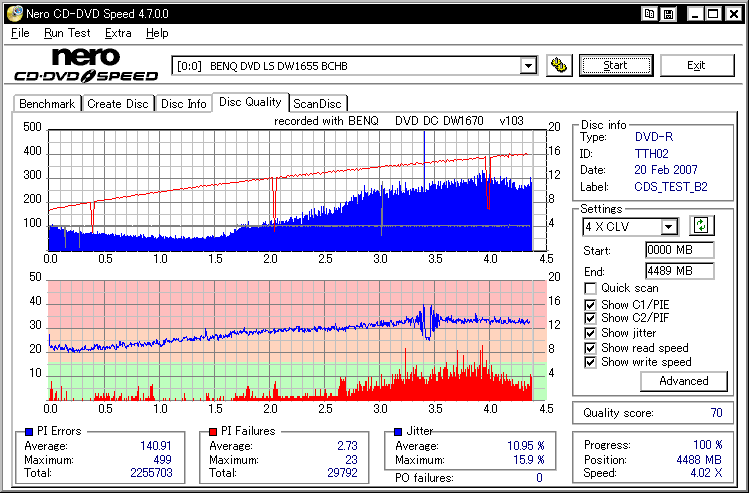
Task: Open the File menu
Action: coord(20,33)
